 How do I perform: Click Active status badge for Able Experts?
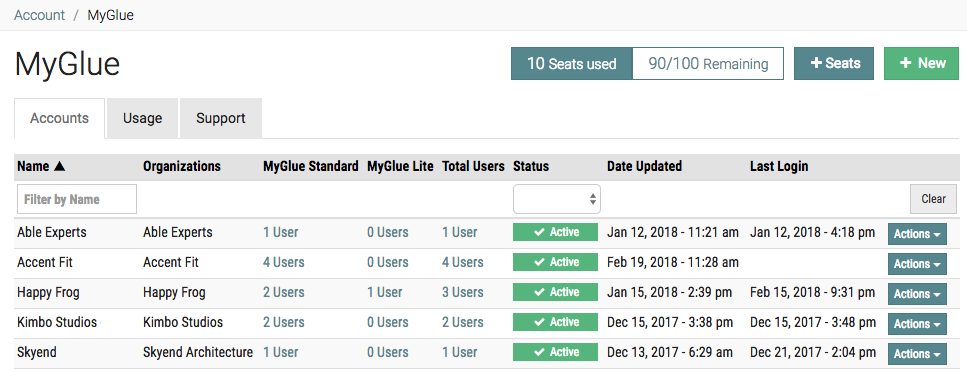click(556, 233)
